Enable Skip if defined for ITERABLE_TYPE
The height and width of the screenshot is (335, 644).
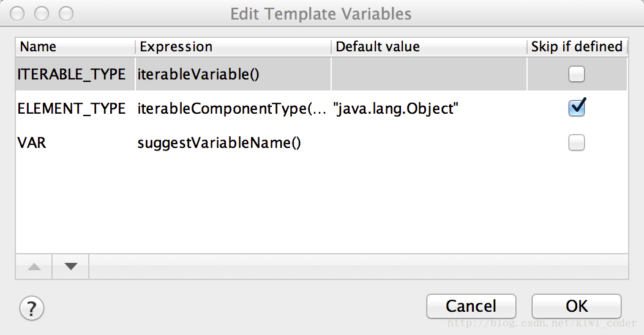[576, 74]
